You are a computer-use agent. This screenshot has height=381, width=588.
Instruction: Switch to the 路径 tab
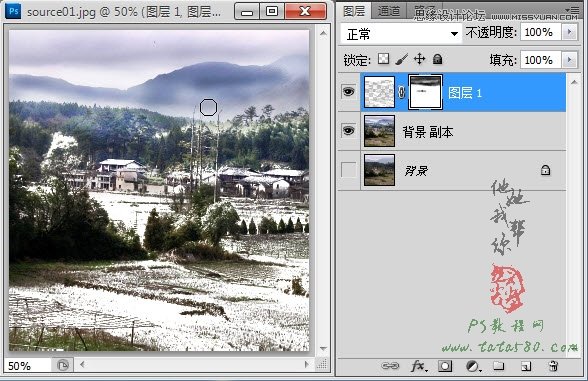pos(424,11)
